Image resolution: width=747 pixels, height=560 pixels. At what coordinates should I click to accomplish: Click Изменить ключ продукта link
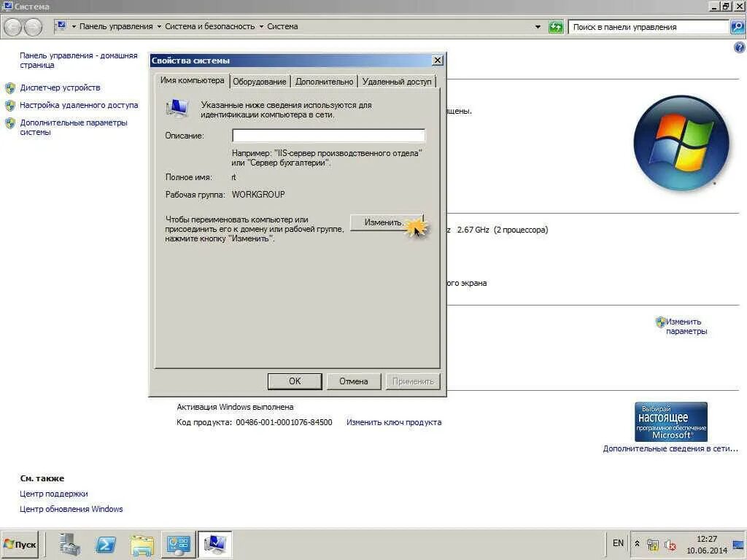[393, 422]
